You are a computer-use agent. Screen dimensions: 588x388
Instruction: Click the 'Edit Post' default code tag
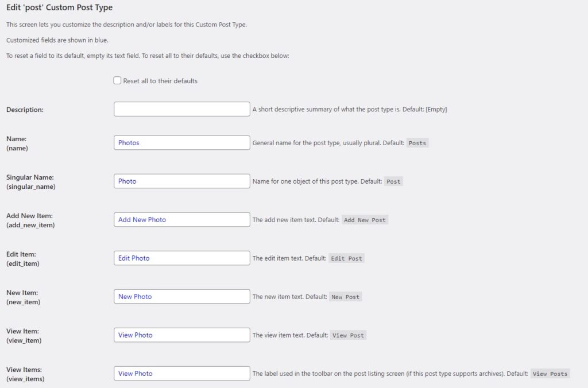(x=346, y=259)
